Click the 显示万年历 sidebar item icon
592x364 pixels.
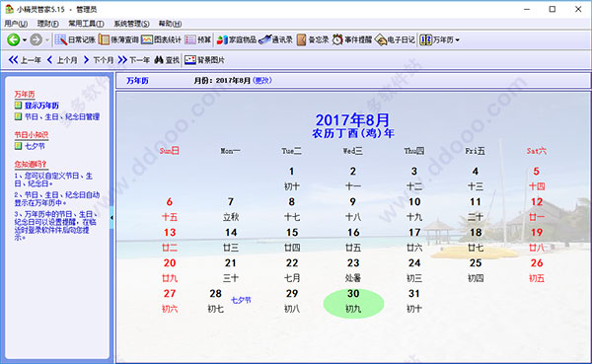[x=18, y=105]
